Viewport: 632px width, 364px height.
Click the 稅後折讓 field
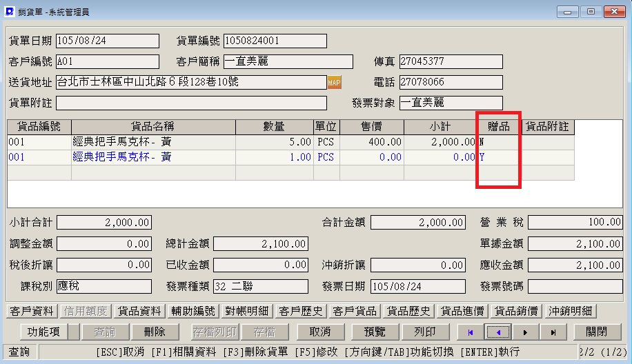[104, 265]
